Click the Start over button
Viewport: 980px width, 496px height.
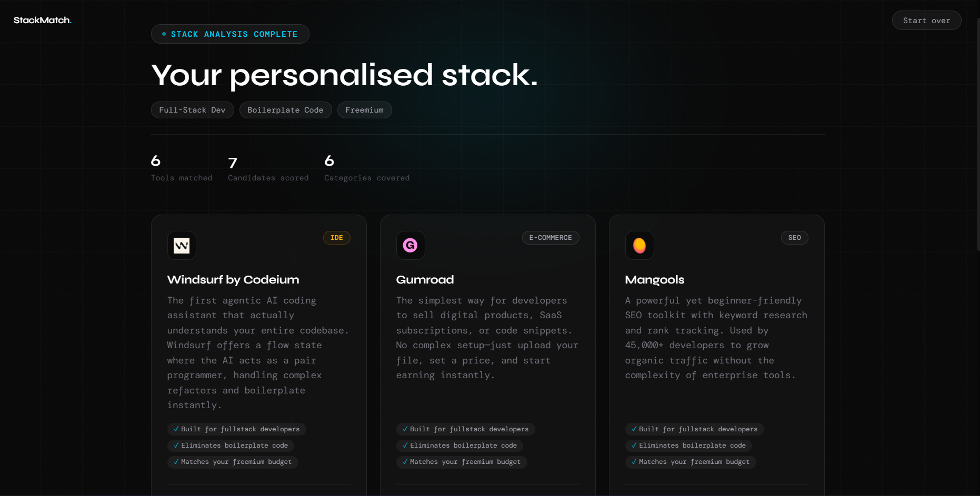926,20
